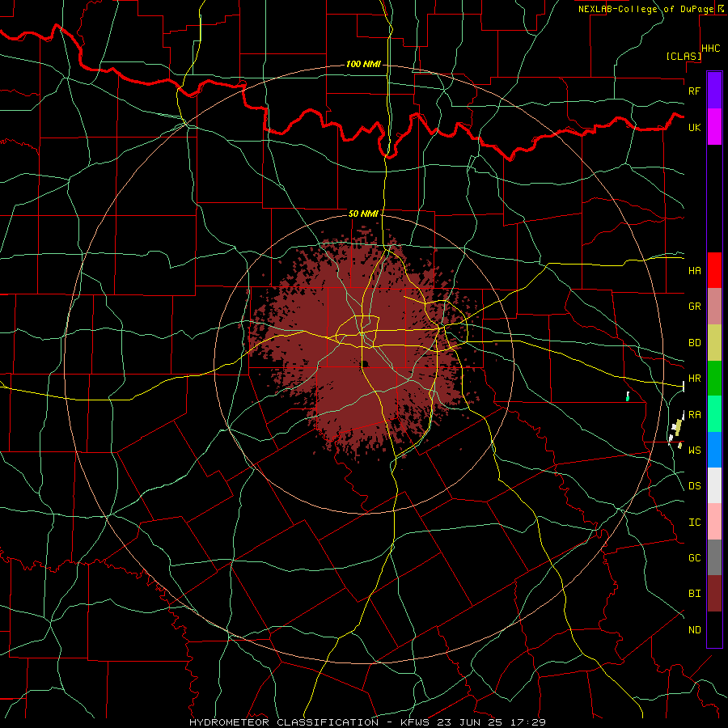Click the '50 NMI' range ring label
Viewport: 728px width, 728px height.
(x=363, y=214)
